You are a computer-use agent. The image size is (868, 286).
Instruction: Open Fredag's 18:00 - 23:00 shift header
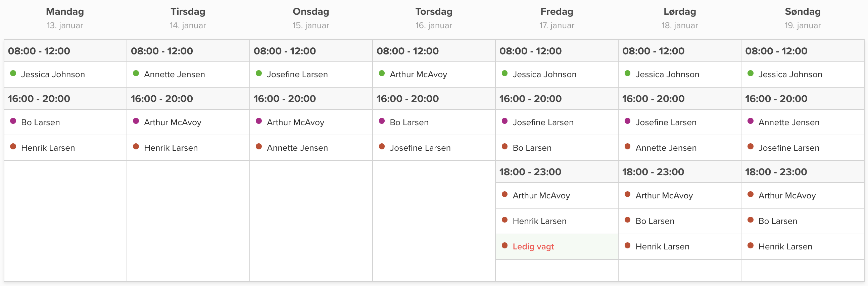pyautogui.click(x=530, y=172)
